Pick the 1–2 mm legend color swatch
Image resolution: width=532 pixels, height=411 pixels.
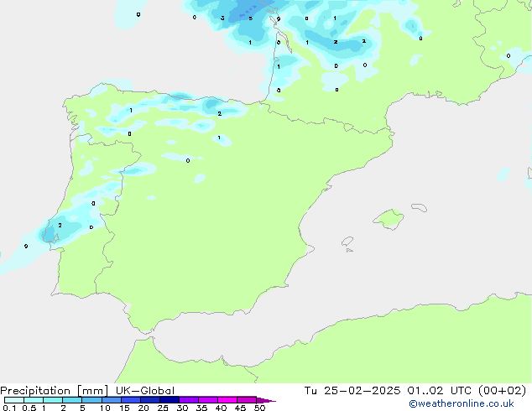[x=53, y=400]
